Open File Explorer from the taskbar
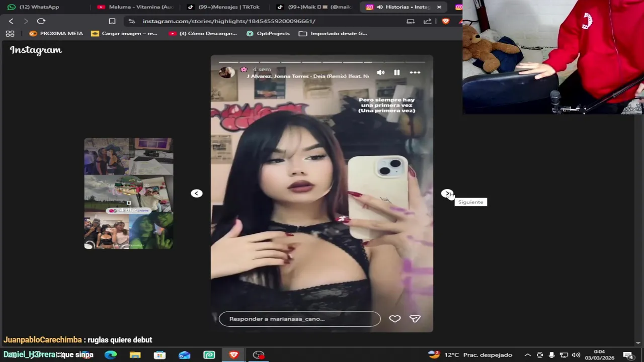 click(x=135, y=355)
